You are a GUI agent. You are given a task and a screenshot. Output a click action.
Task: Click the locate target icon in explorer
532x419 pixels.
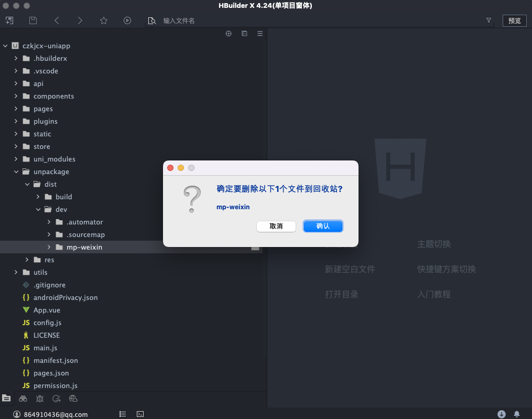[x=229, y=33]
